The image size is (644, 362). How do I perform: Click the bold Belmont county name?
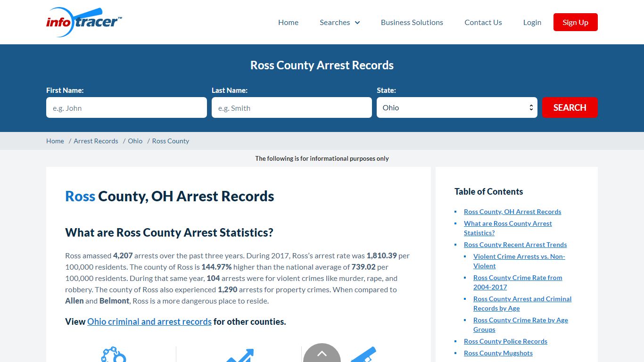114,301
